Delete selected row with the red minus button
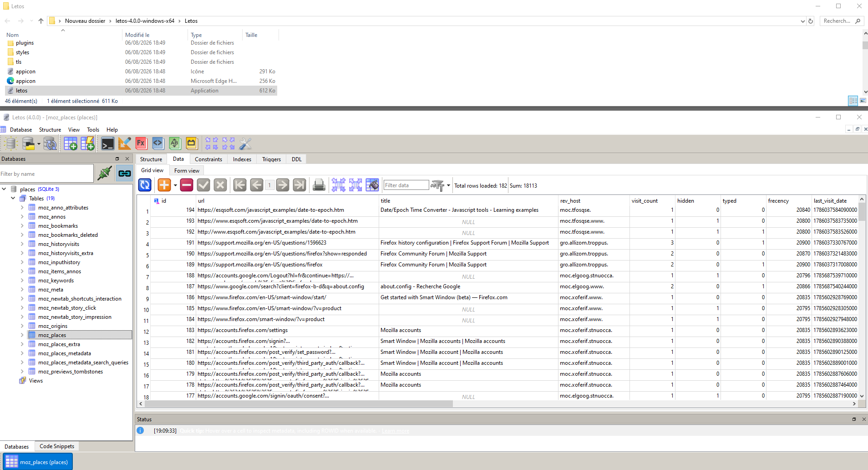Viewport: 868px width, 470px height. (x=187, y=185)
